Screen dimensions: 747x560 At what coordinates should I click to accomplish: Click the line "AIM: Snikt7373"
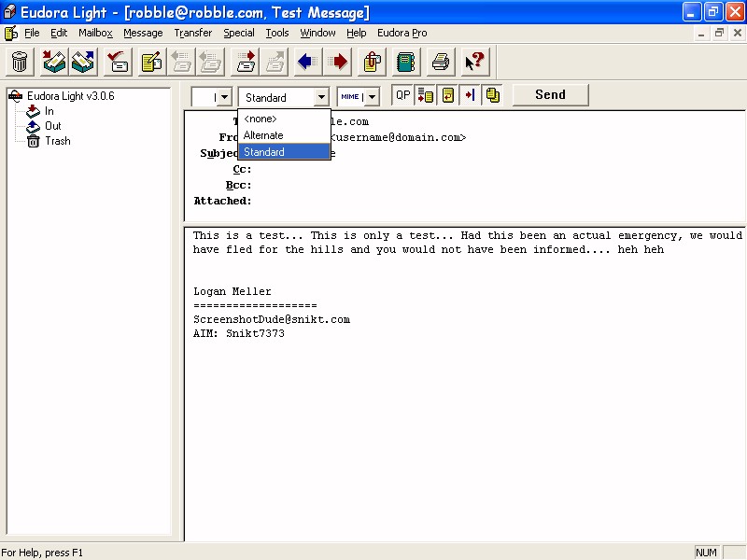239,333
